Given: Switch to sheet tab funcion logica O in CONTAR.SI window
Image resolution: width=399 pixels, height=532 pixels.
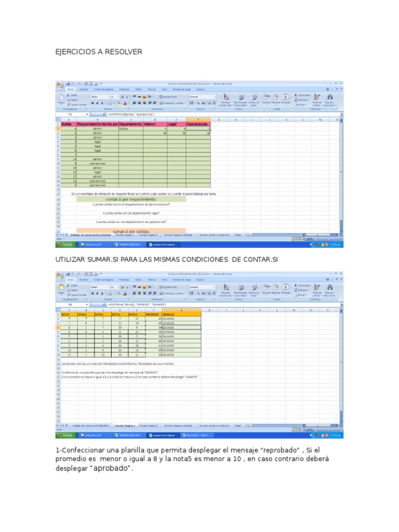Looking at the screenshot, I should [149, 235].
